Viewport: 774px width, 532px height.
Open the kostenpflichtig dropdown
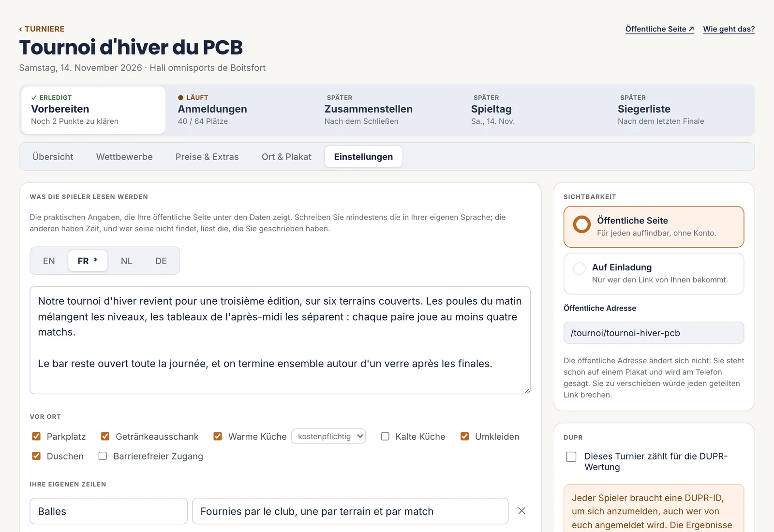pyautogui.click(x=328, y=436)
